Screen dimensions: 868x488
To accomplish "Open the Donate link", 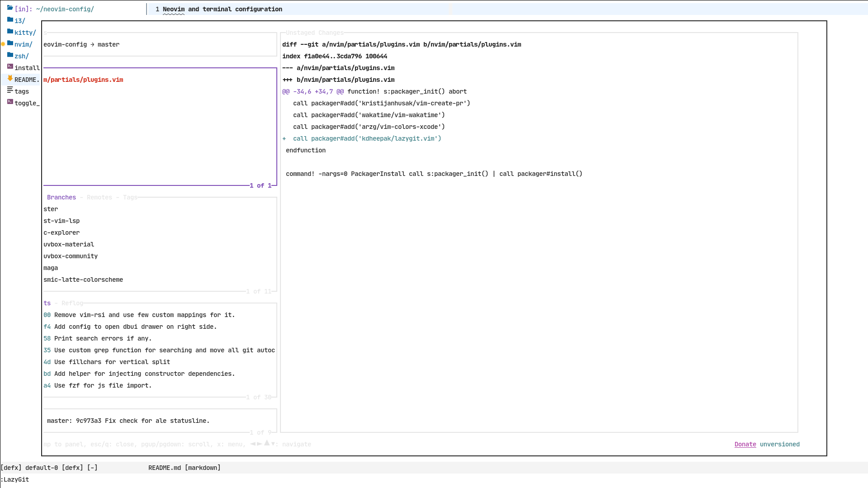I will pos(745,444).
